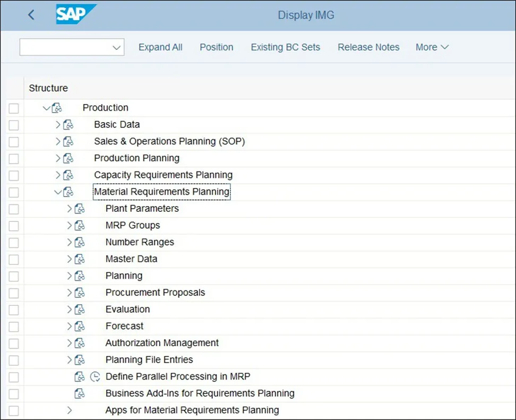Image resolution: width=516 pixels, height=420 pixels.
Task: Click the SAP logo icon
Action: [x=76, y=14]
